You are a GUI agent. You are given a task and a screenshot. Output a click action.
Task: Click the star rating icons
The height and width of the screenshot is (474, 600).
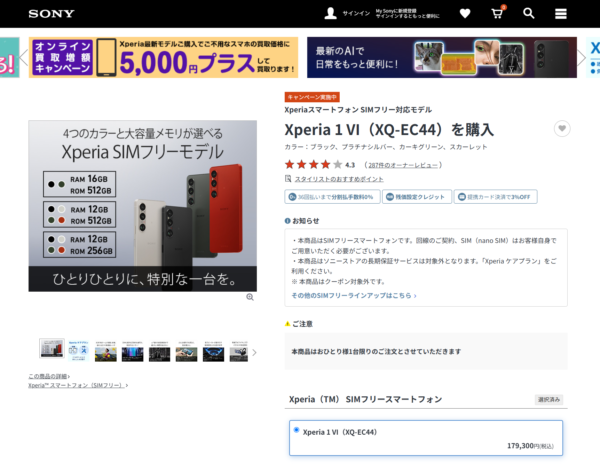click(x=313, y=165)
